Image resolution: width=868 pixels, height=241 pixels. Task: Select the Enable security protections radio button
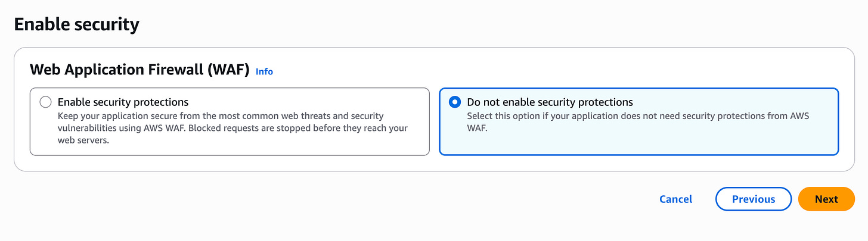pyautogui.click(x=45, y=102)
